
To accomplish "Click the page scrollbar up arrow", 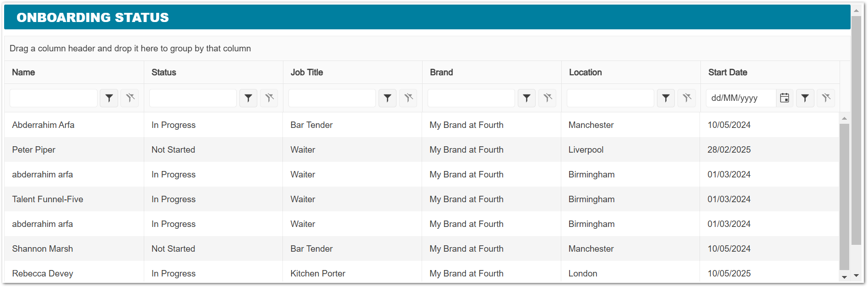I will (856, 11).
